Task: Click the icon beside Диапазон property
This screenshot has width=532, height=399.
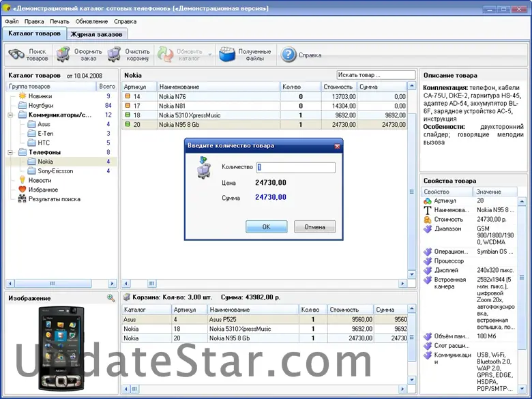Action: point(428,229)
